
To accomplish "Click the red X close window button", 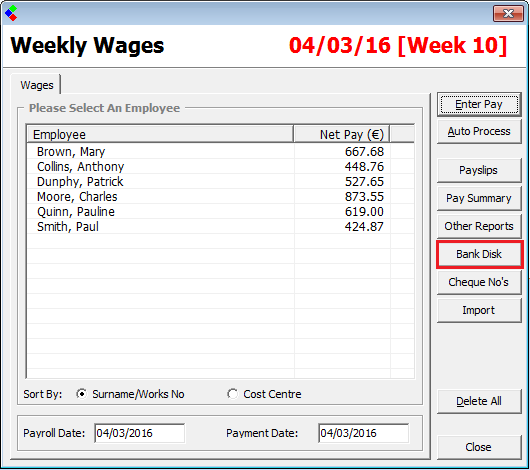I will point(508,14).
